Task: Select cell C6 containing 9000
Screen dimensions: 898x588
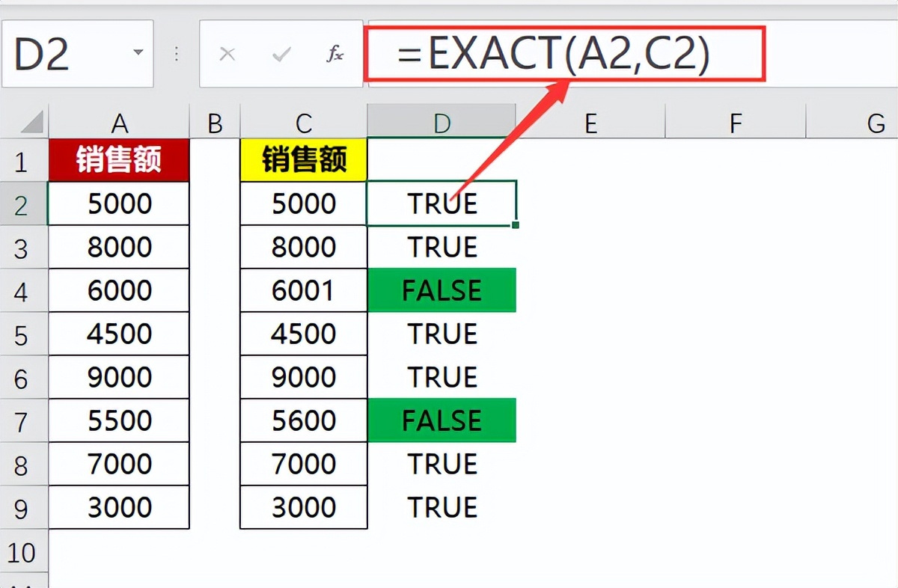Action: [x=304, y=376]
